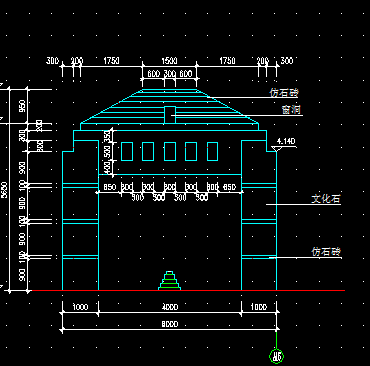370x366 pixels.
Task: Click the middle window of the five windows
Action: 170,151
